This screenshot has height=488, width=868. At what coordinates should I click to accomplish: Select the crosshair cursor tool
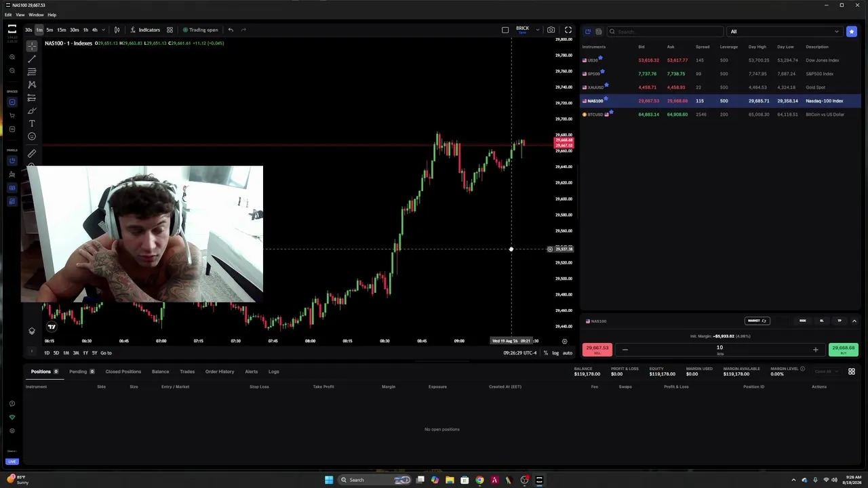[x=32, y=46]
